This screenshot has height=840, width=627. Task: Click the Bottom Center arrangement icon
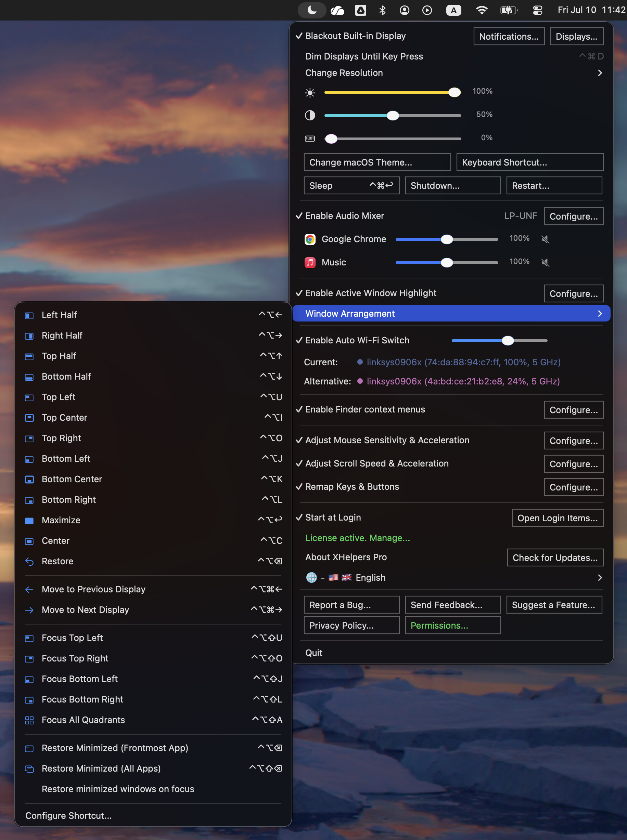(x=29, y=479)
